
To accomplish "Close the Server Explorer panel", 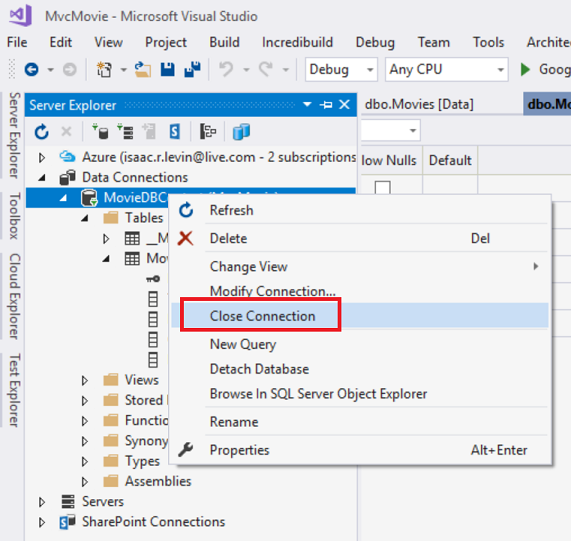I will (344, 105).
